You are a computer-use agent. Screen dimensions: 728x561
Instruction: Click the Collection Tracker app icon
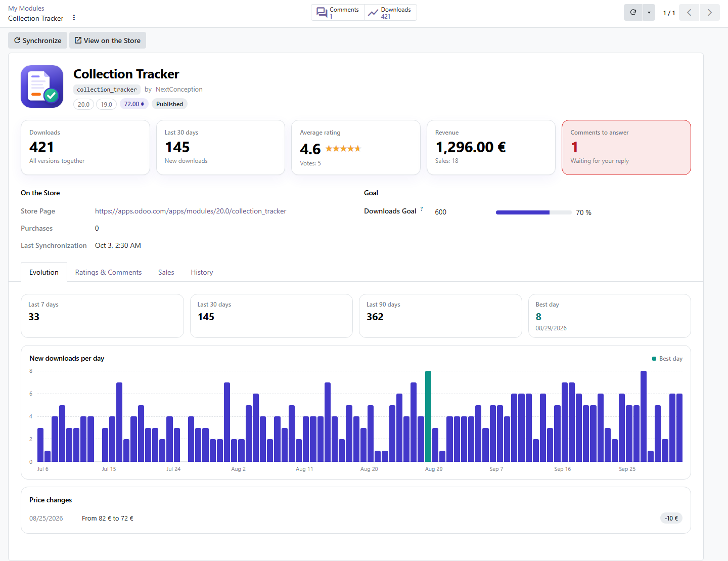point(42,87)
